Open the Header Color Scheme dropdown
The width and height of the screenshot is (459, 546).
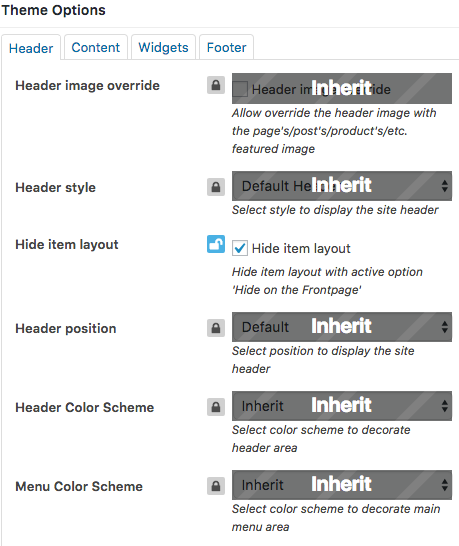pyautogui.click(x=342, y=406)
